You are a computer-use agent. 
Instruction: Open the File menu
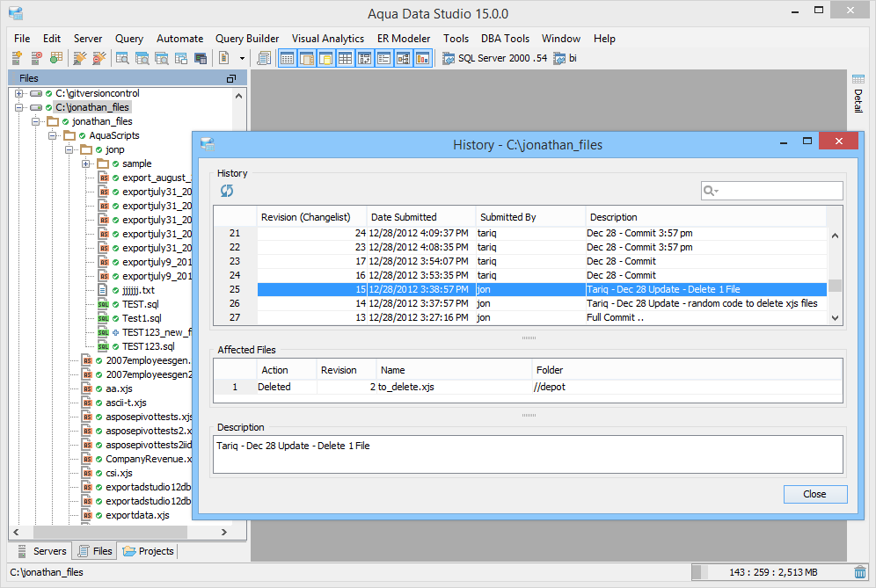(22, 39)
